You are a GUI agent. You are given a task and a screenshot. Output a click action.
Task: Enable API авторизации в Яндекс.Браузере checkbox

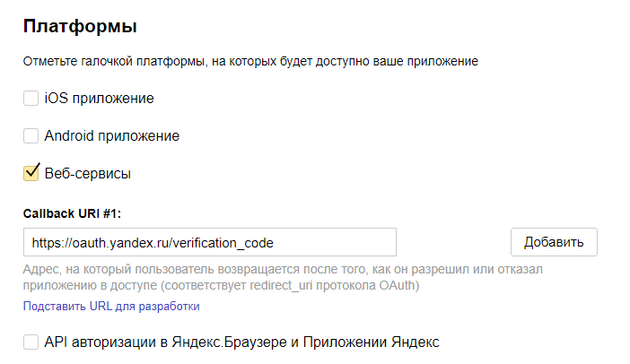tap(31, 342)
